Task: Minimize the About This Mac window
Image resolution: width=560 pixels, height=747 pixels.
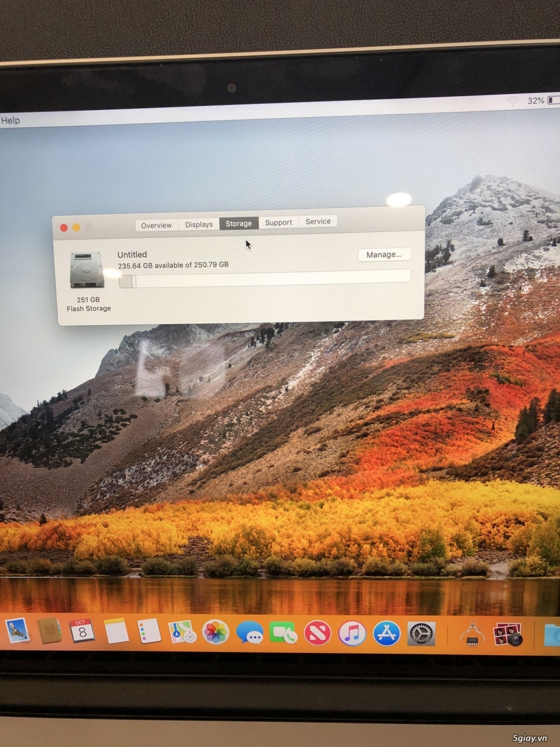Action: (76, 228)
